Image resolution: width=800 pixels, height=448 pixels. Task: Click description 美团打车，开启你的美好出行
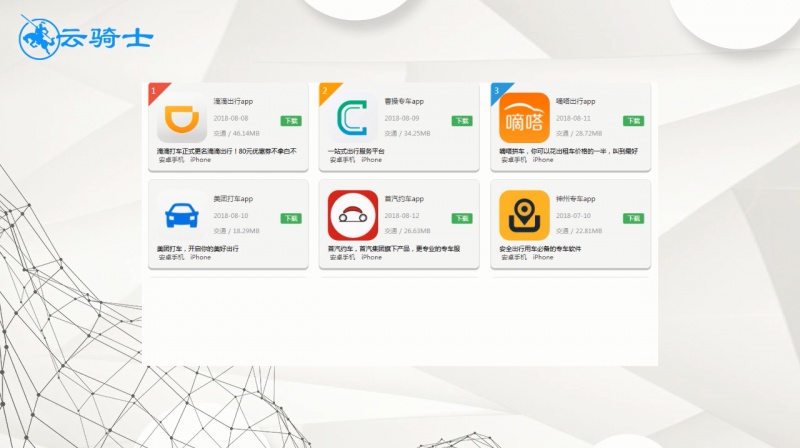coord(197,248)
